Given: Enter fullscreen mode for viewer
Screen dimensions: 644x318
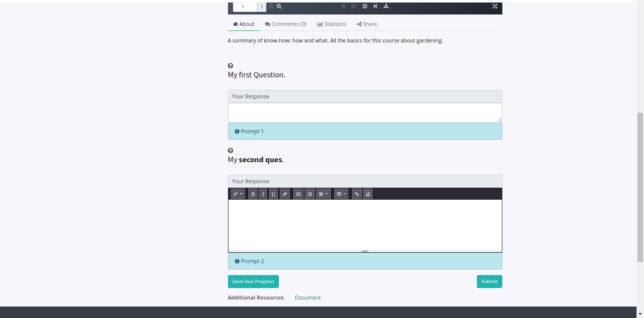Looking at the screenshot, I should [495, 6].
